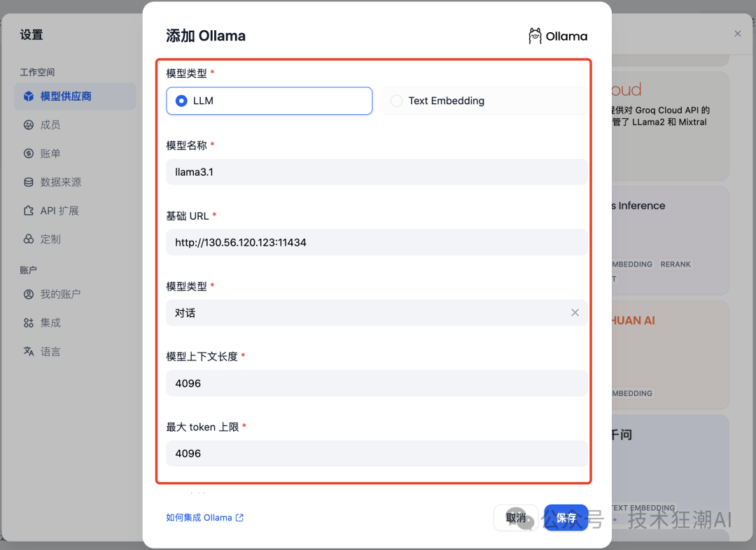
Task: Select the LLM model type radio
Action: click(x=269, y=101)
